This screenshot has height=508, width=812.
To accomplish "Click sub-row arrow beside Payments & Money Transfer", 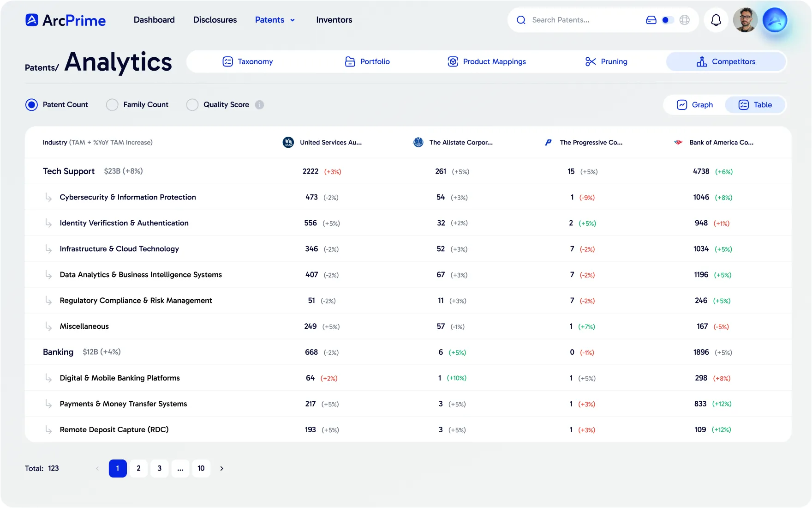I will [48, 404].
